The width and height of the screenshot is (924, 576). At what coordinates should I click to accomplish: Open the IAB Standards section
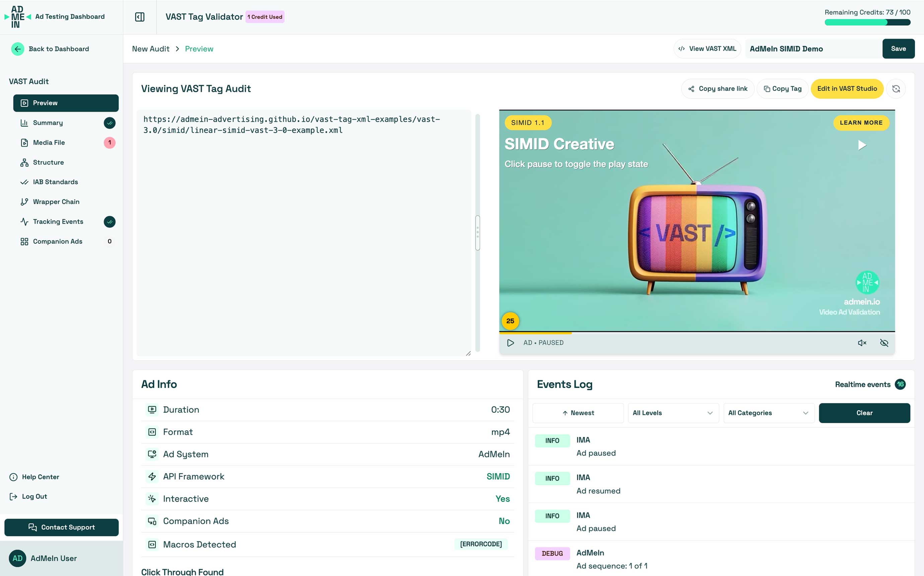tap(66, 182)
